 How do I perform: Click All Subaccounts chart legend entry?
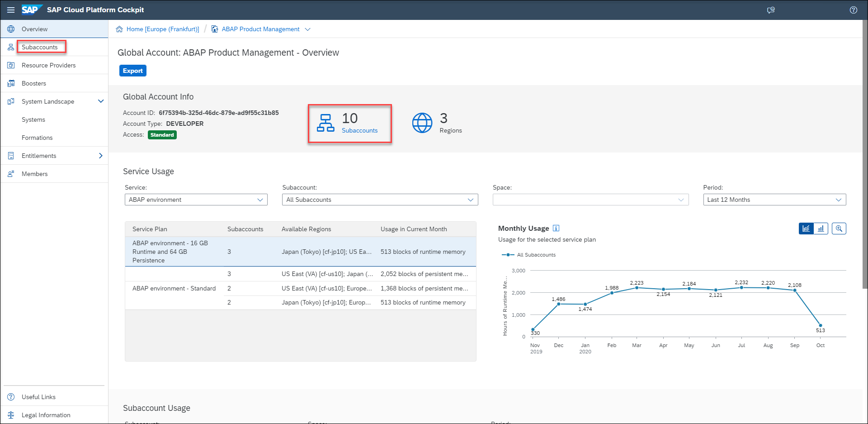529,255
